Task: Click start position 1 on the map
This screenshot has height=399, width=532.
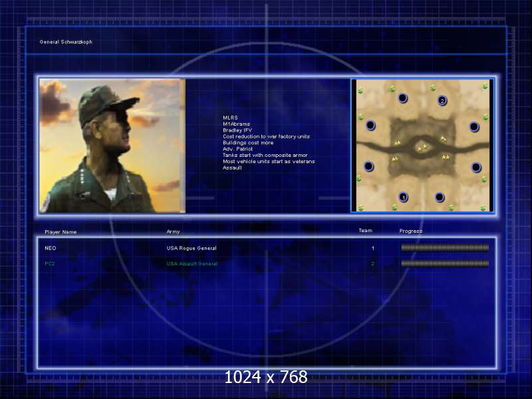Action: 403,197
